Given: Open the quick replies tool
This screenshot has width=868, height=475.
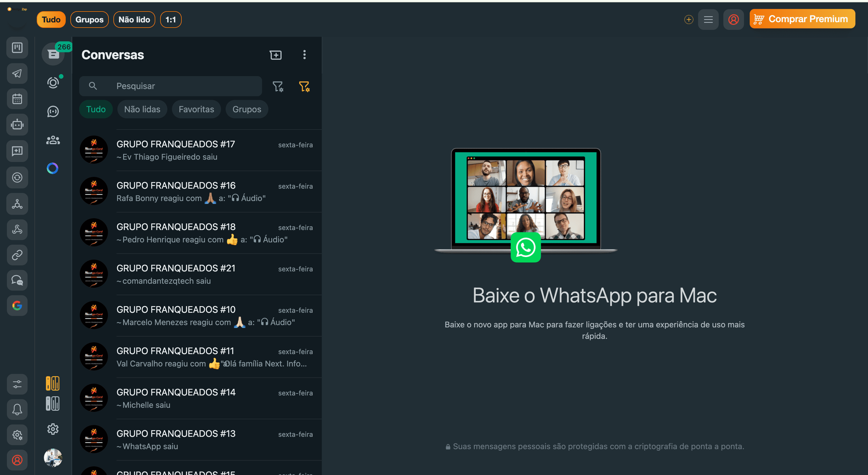Looking at the screenshot, I should [x=17, y=151].
